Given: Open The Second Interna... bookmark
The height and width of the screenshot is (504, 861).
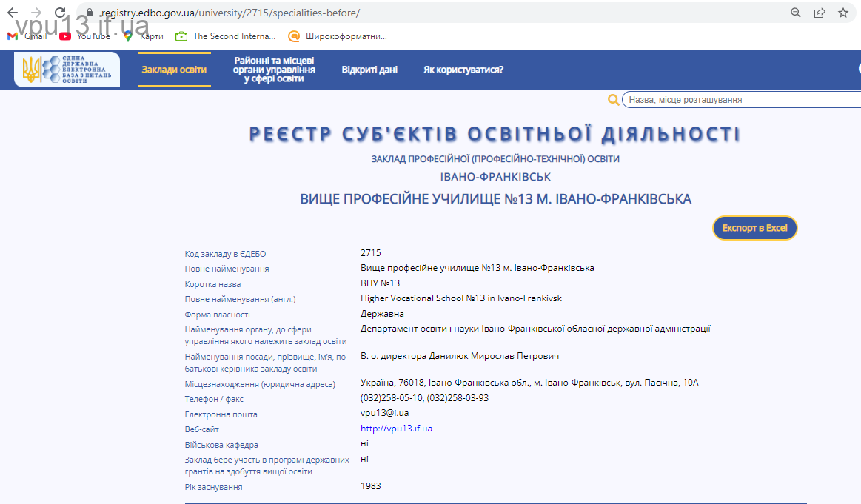Looking at the screenshot, I should pyautogui.click(x=226, y=36).
